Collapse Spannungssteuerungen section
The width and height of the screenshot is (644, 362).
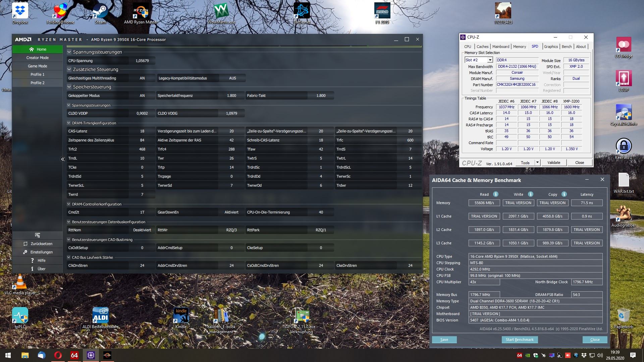pos(69,52)
